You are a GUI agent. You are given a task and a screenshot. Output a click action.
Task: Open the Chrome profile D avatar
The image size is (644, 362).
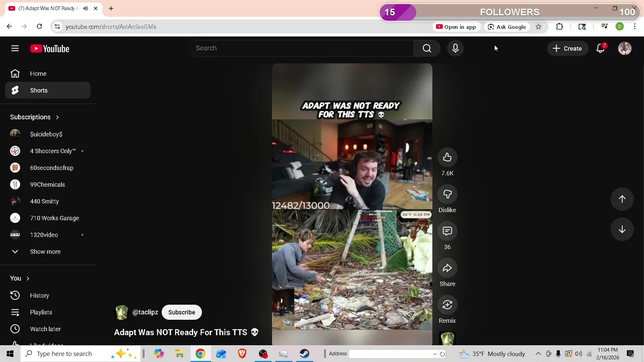(620, 27)
